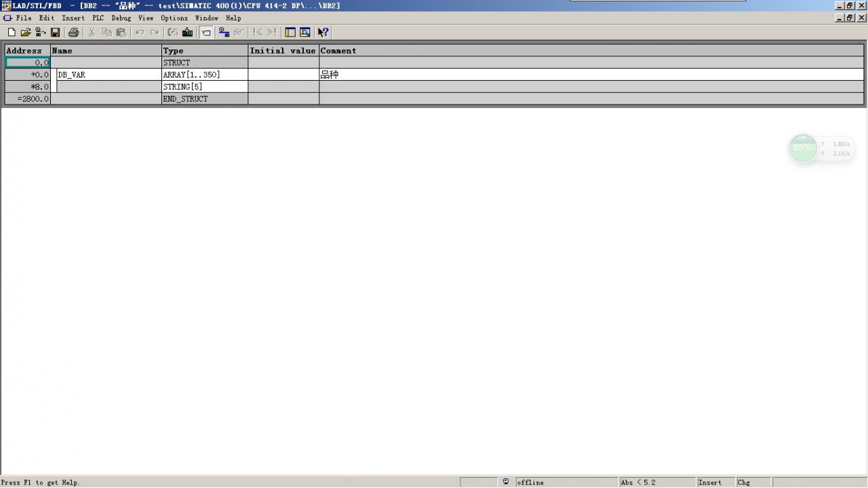Select the ARRAY[1..350] type cell

coord(205,75)
